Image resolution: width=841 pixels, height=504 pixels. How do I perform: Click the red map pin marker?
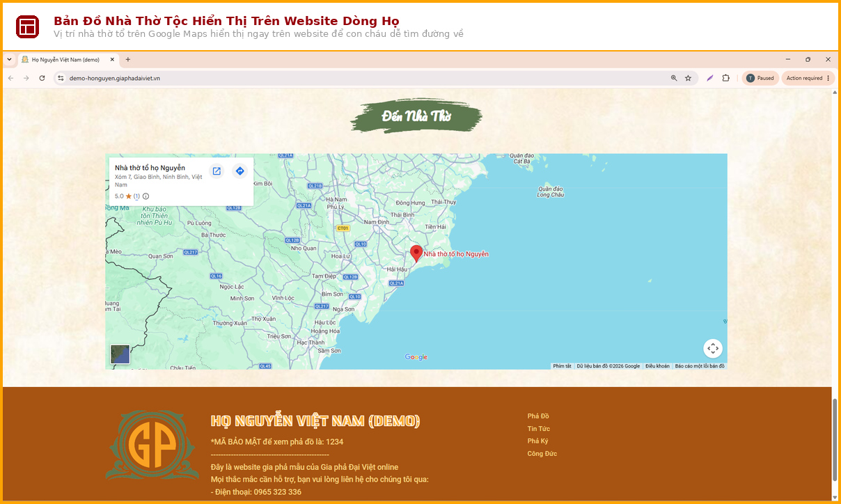(416, 253)
